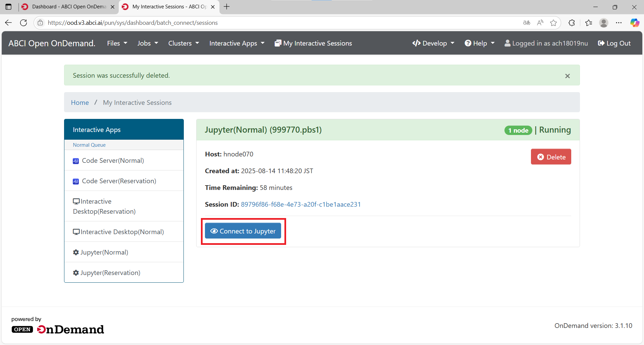Click the Interactive Desktop(Normal) monitor icon

point(76,232)
